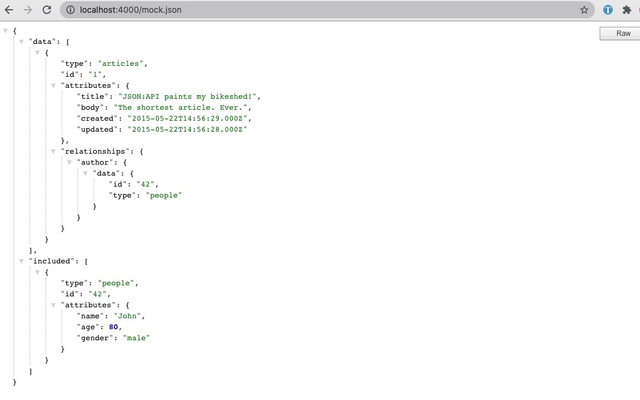640x400 pixels.
Task: Collapse the first object inside "included" array
Action: point(37,272)
